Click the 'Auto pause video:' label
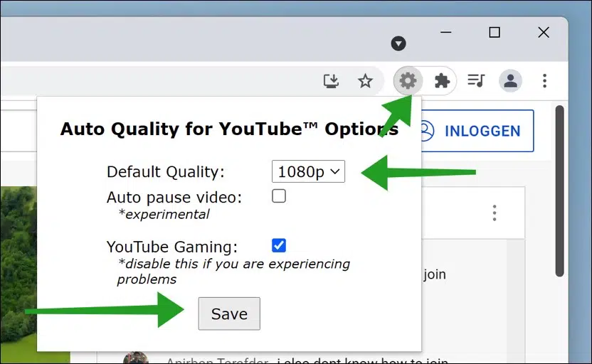 (x=174, y=197)
